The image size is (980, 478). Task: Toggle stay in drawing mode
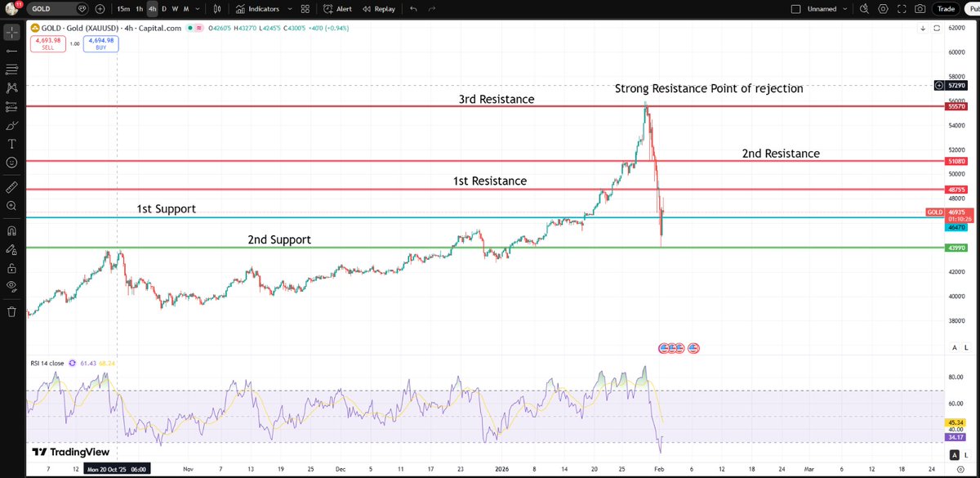[11, 249]
